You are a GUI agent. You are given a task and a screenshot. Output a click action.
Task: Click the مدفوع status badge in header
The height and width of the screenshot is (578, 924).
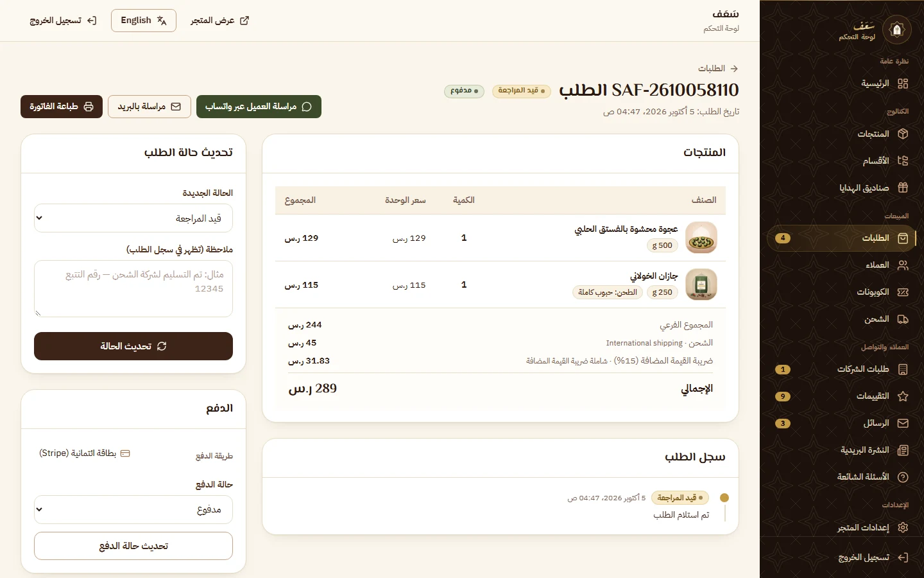point(464,91)
